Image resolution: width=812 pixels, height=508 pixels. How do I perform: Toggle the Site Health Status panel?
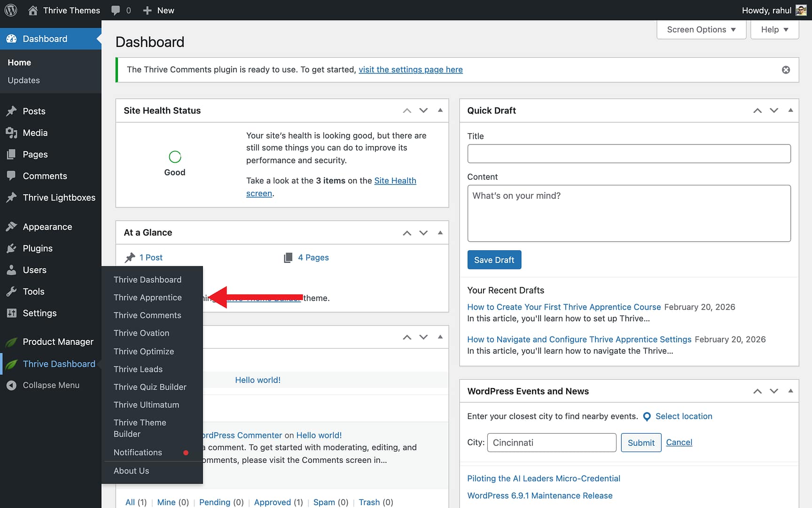[440, 111]
